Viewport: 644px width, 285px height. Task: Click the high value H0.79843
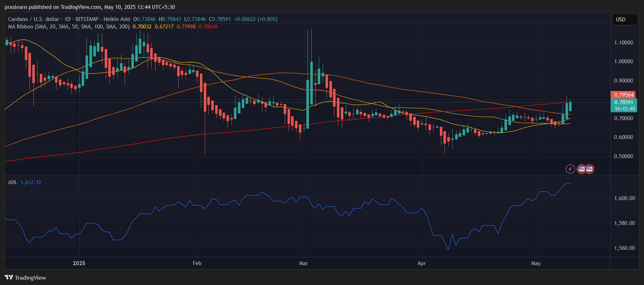(170, 19)
